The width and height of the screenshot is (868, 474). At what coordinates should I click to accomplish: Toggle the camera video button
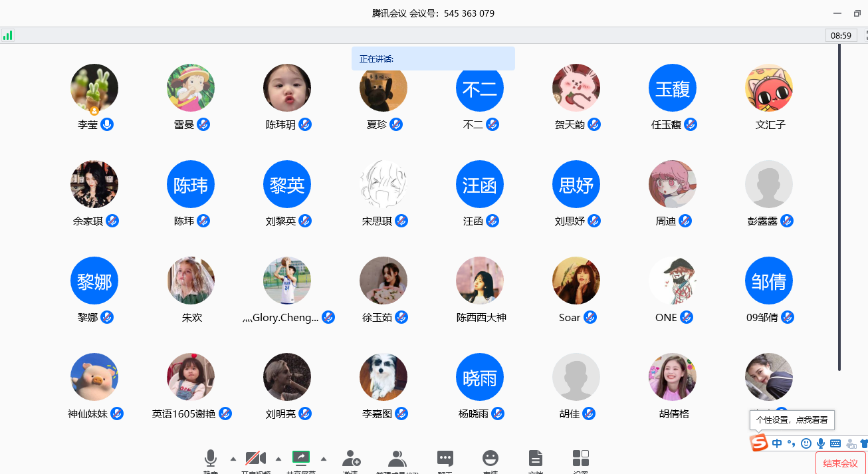[x=256, y=458]
